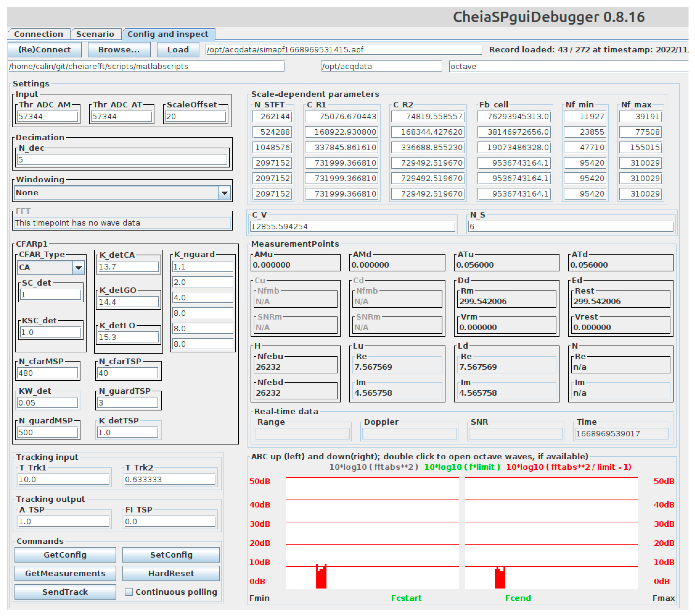Click the Load button
Screen dimensions: 695x616
178,50
